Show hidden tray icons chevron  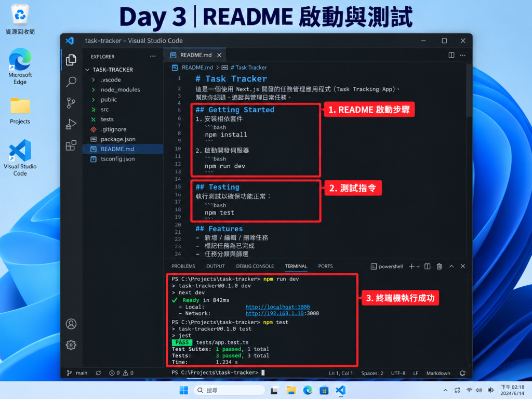[445, 390]
